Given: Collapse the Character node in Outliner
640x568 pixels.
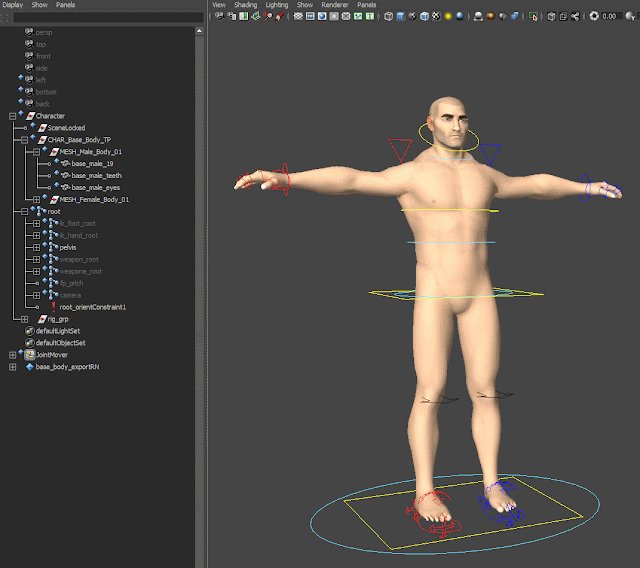Looking at the screenshot, I should [13, 116].
